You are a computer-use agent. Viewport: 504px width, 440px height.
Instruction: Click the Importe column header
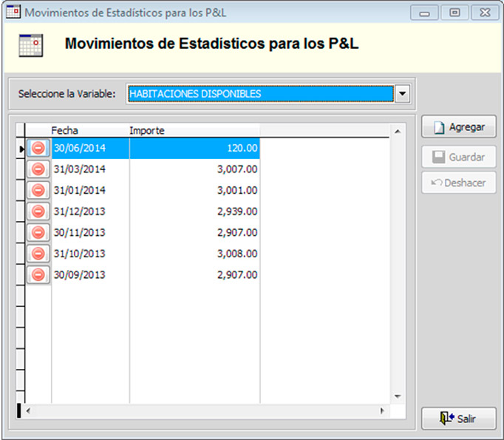194,131
